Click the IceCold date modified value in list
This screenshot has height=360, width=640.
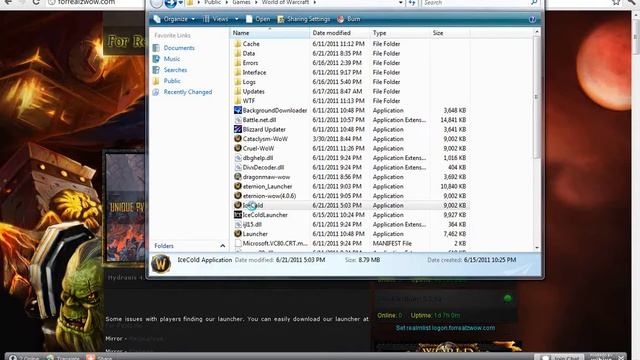(x=337, y=205)
